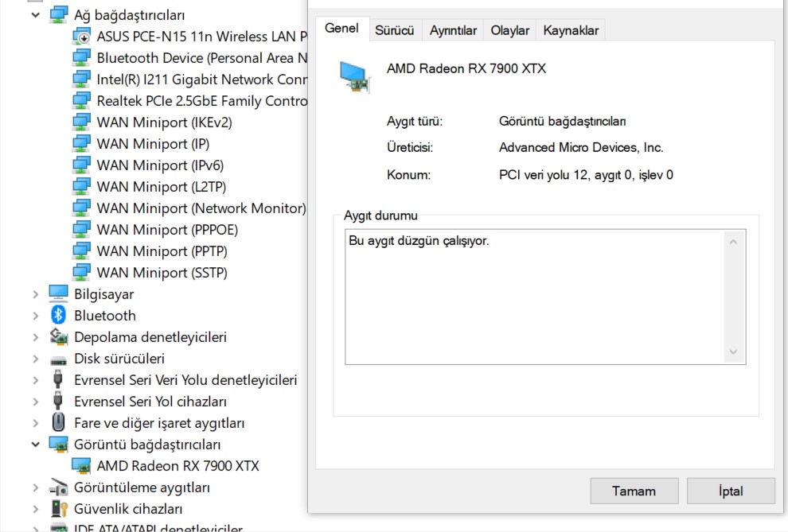The width and height of the screenshot is (788, 532).
Task: Open the Ayrıntılar tab
Action: click(453, 30)
